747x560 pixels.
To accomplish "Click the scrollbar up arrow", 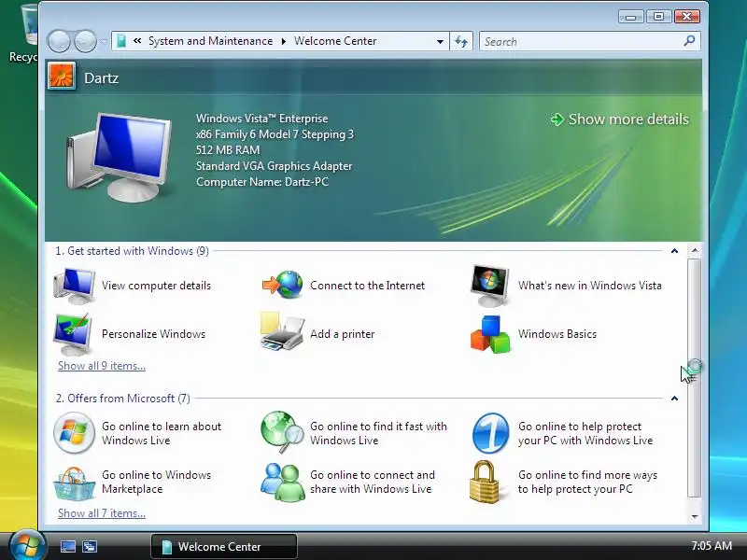I will point(695,250).
